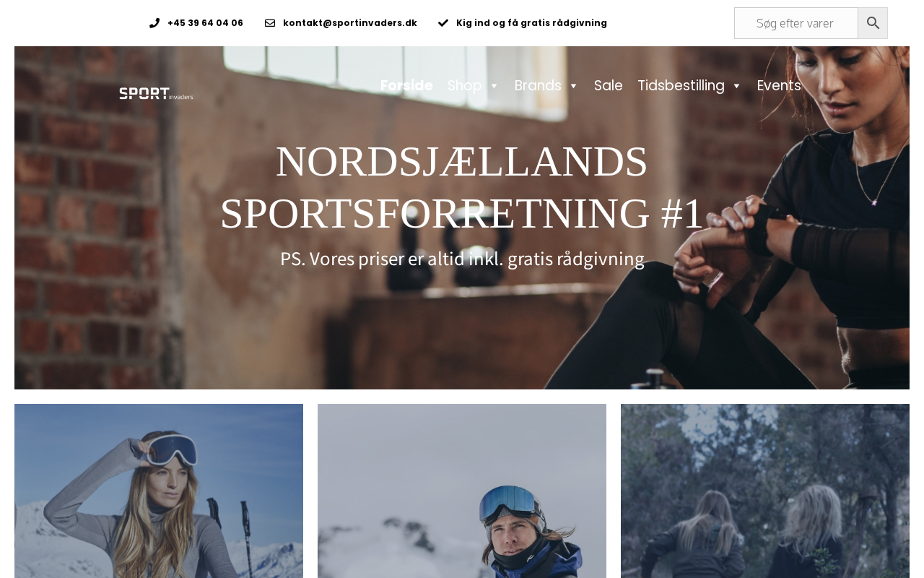Click the kontakt@sportinvaders.dk email link
Screen dimensions: 924x578
click(350, 23)
